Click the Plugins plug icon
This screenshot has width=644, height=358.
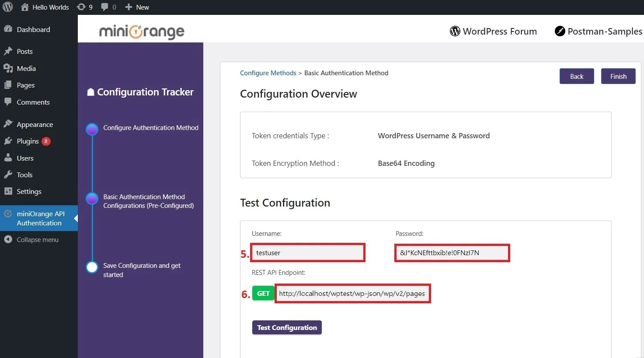(8, 141)
